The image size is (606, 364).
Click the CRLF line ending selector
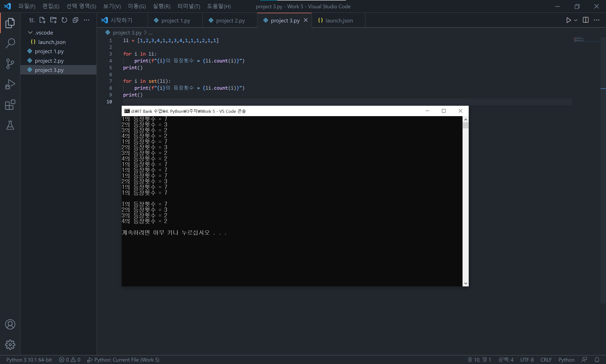point(546,360)
